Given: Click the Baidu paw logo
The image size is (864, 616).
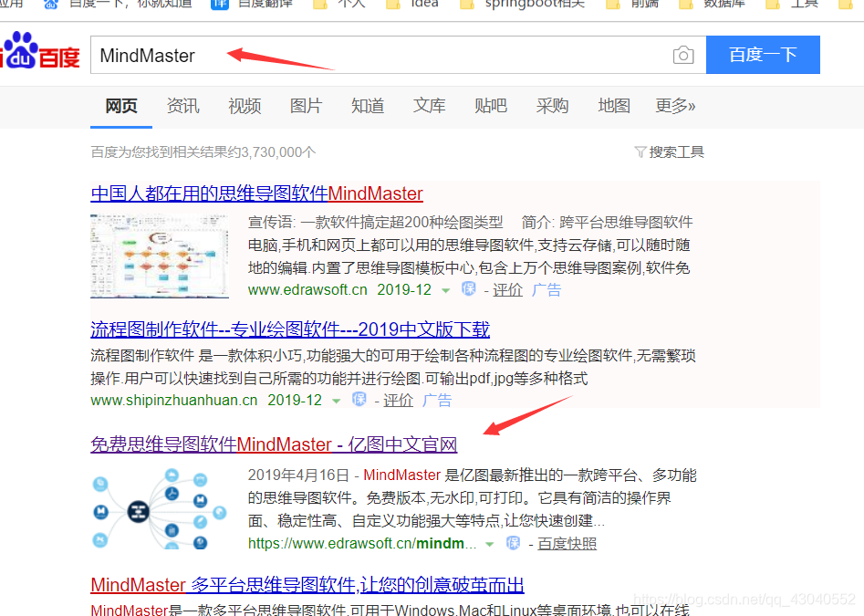Looking at the screenshot, I should click(39, 51).
